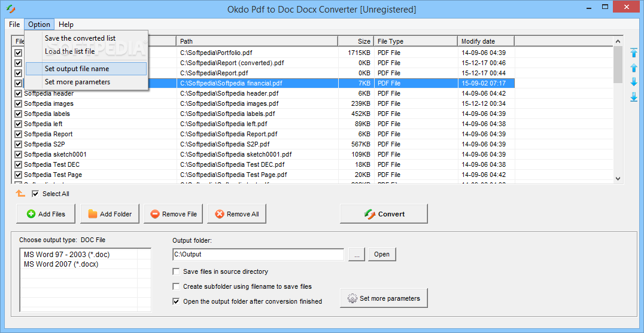Click the file list scroll up arrow
644x333 pixels.
coord(618,41)
